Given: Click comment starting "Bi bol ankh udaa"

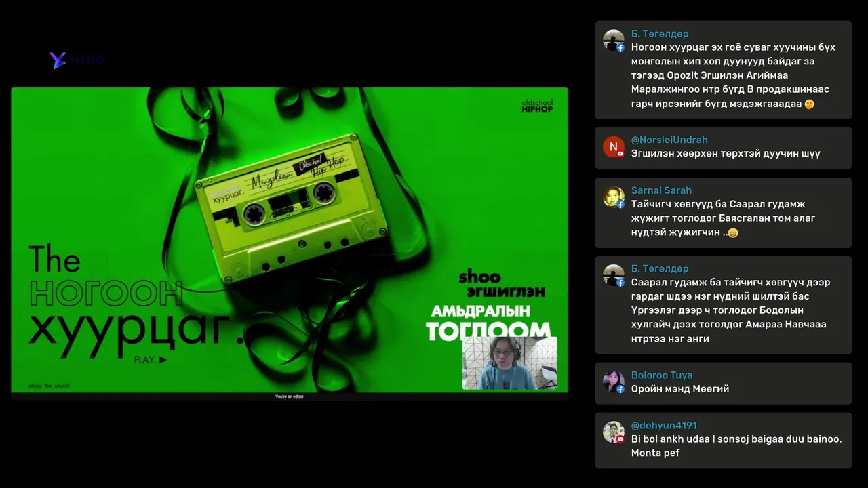Looking at the screenshot, I should pos(736,446).
